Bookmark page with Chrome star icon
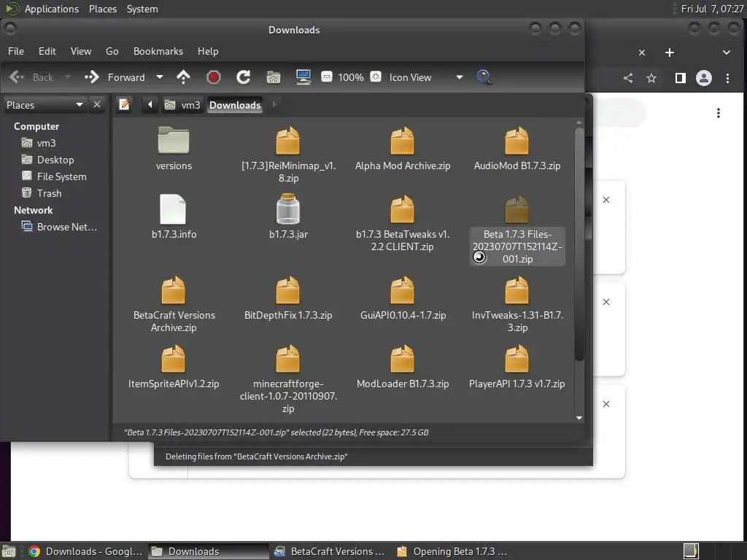747x560 pixels. pyautogui.click(x=651, y=78)
